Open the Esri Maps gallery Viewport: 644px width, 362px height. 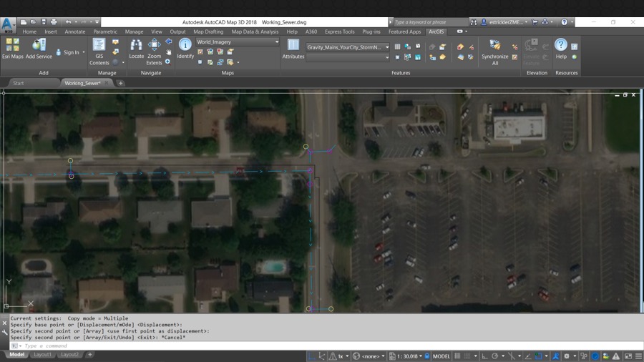pyautogui.click(x=12, y=49)
